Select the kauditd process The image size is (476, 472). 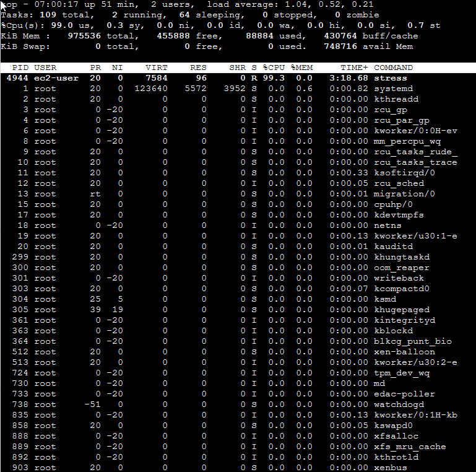click(x=394, y=247)
